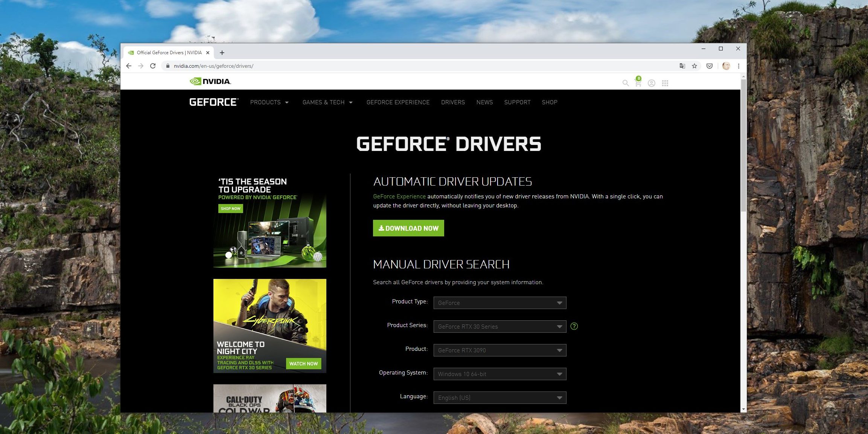Screen dimensions: 868x434
Task: Choose a language from the Language dropdown
Action: pyautogui.click(x=499, y=398)
